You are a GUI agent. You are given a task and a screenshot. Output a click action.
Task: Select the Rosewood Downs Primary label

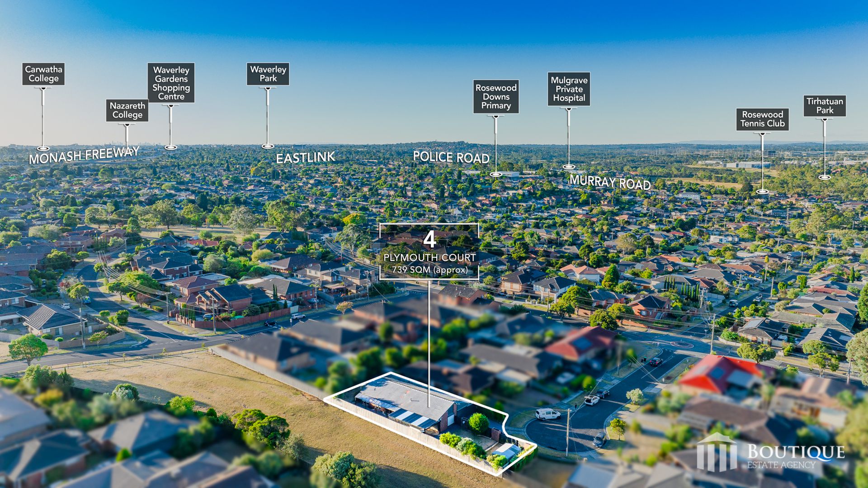pos(496,97)
